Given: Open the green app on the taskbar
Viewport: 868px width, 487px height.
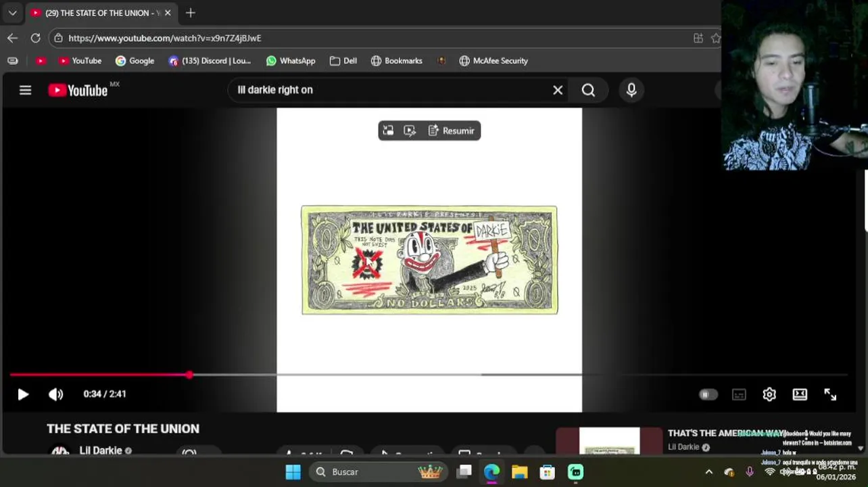Looking at the screenshot, I should point(575,471).
